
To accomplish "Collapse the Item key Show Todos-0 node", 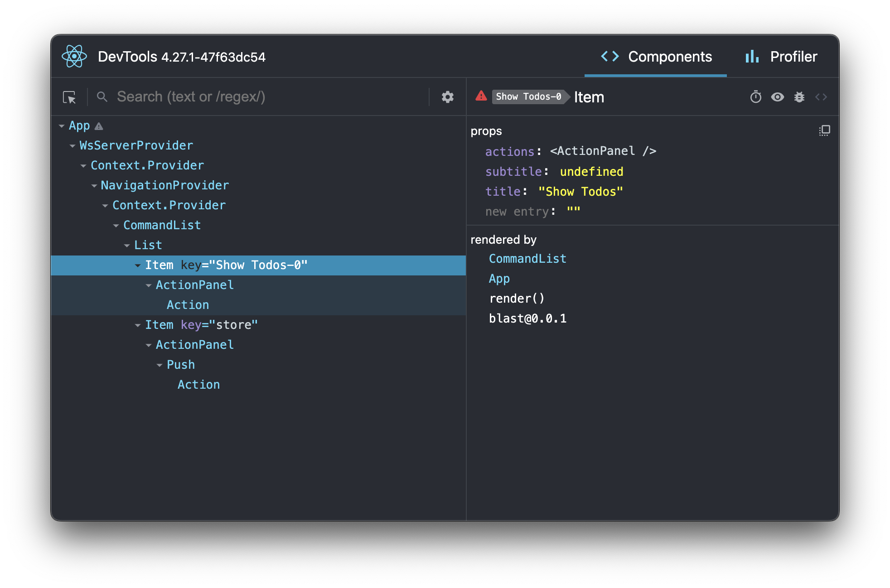I will pyautogui.click(x=138, y=265).
